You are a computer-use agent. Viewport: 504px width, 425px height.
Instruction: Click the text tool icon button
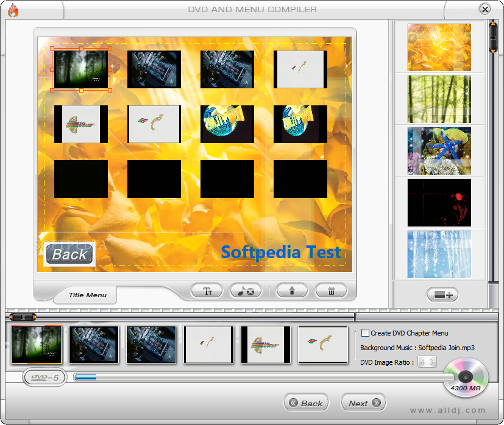(207, 291)
